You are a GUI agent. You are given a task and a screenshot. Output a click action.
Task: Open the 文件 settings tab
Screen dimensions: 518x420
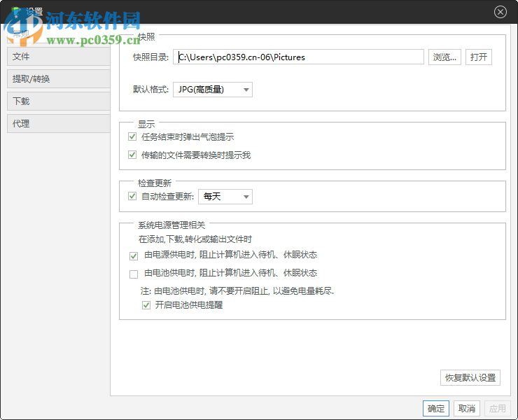[59, 57]
